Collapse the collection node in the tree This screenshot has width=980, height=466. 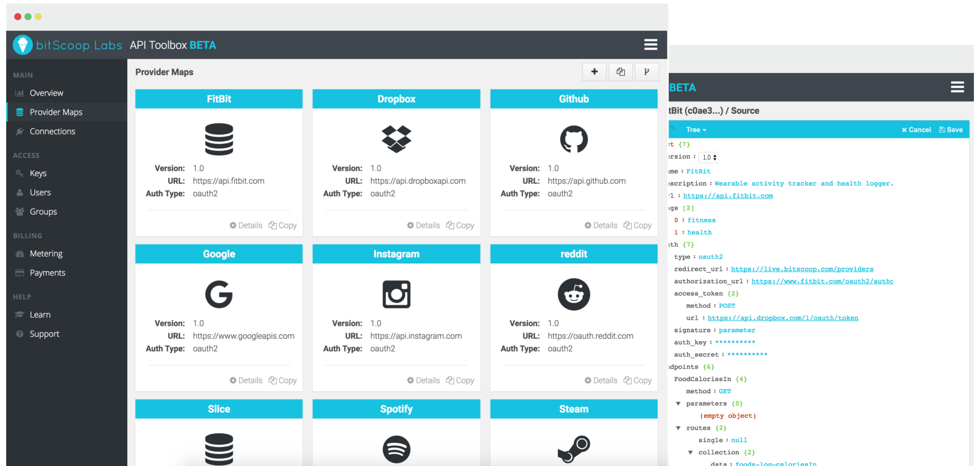pos(691,452)
